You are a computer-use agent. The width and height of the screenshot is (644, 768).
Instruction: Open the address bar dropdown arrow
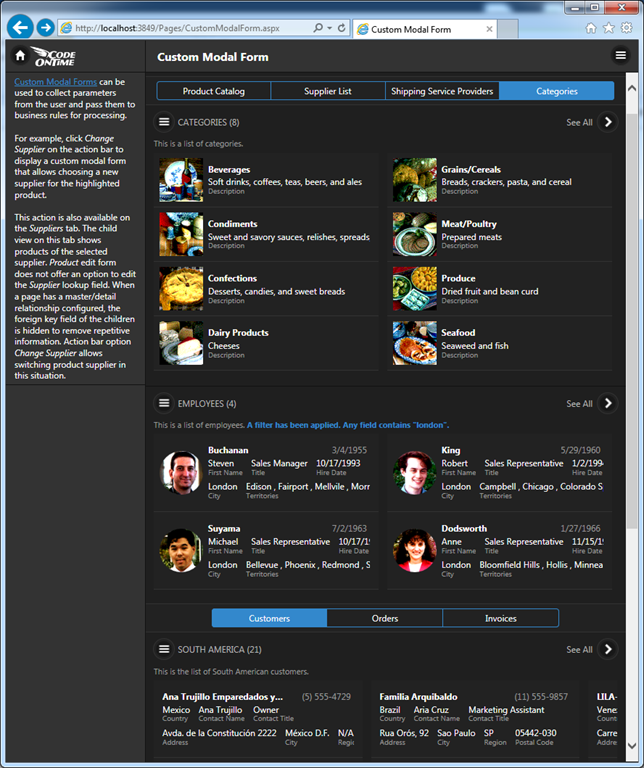tap(329, 28)
